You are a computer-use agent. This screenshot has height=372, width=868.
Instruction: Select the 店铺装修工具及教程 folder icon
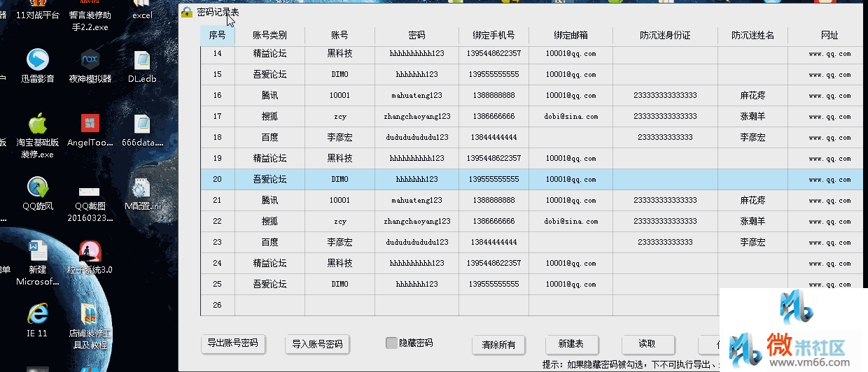pos(90,327)
